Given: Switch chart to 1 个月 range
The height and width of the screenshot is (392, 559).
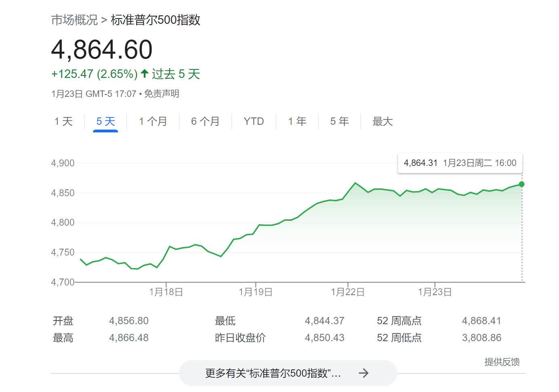Looking at the screenshot, I should tap(153, 122).
